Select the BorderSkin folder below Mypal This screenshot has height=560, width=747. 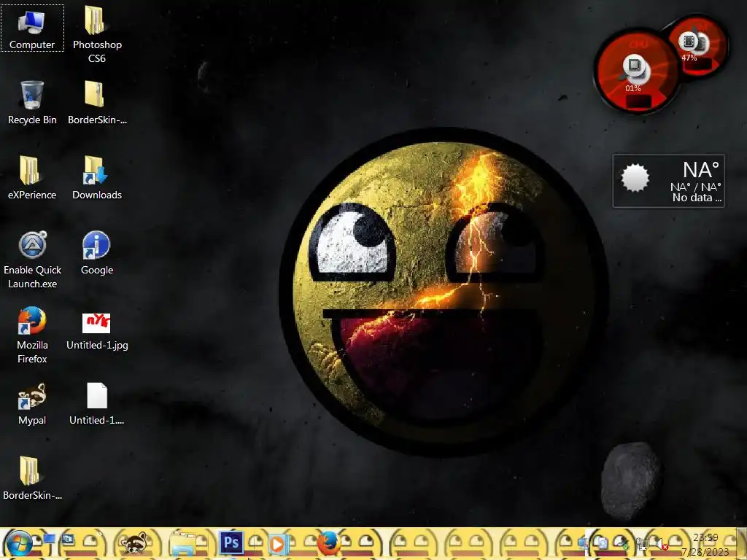(32, 478)
